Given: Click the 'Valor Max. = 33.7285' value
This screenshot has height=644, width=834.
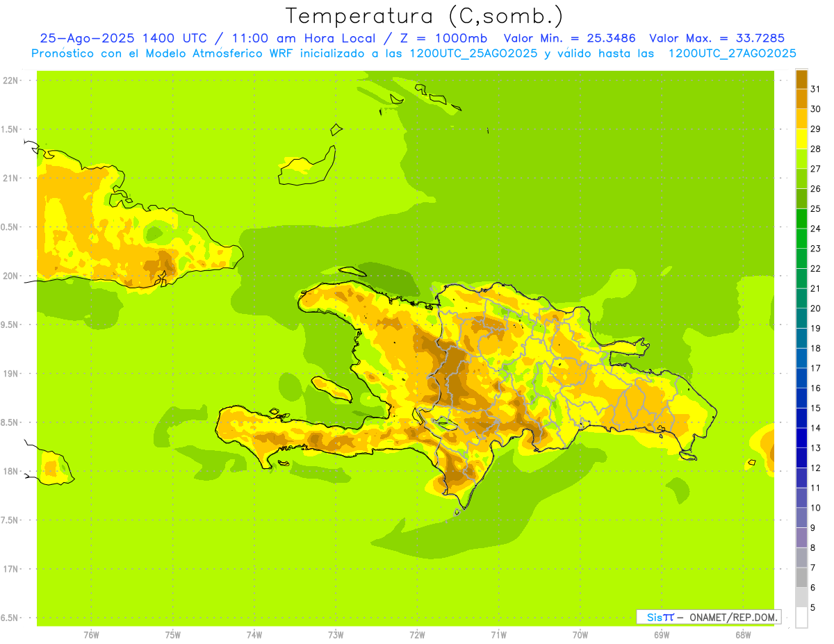Looking at the screenshot, I should pyautogui.click(x=717, y=38).
